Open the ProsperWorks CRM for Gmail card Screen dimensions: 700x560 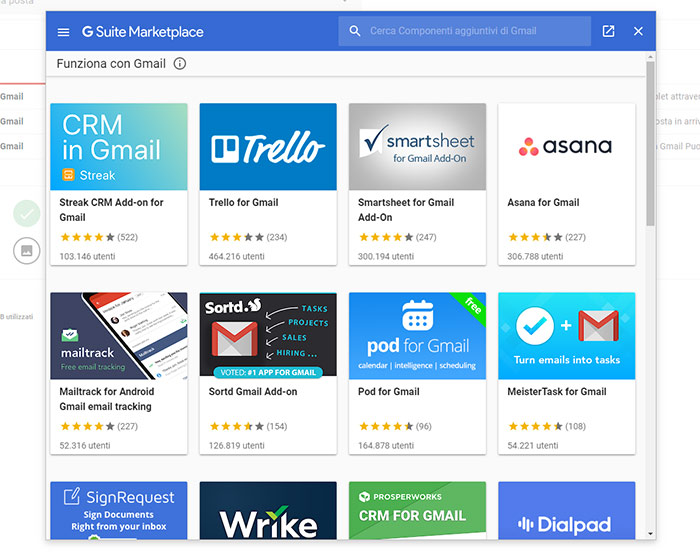[x=417, y=510]
